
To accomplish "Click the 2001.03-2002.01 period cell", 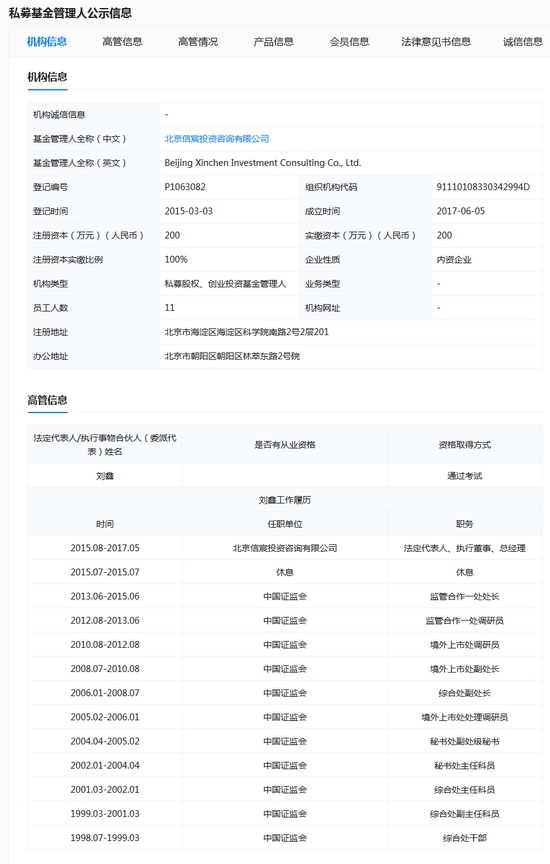I will point(105,790).
